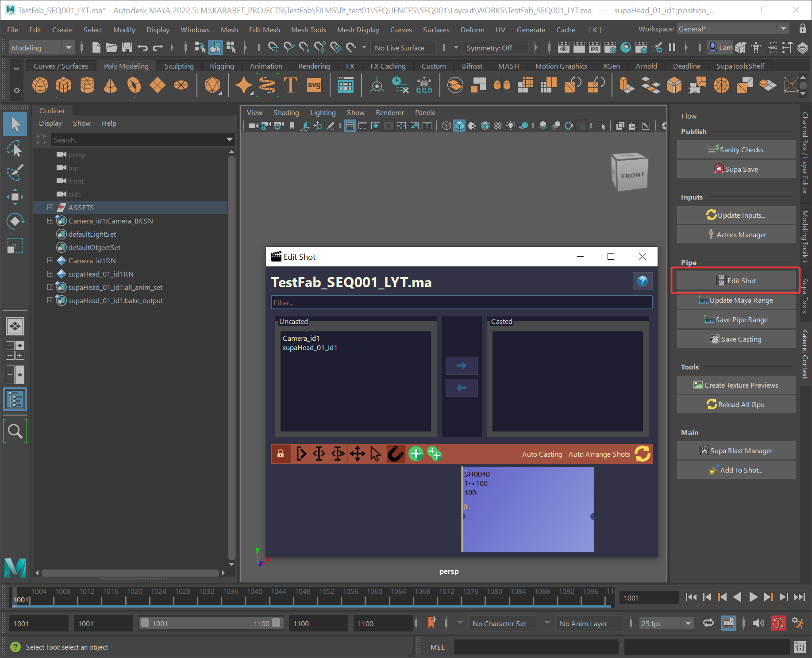Toggle Auto Arrange Shots option

[x=599, y=454]
